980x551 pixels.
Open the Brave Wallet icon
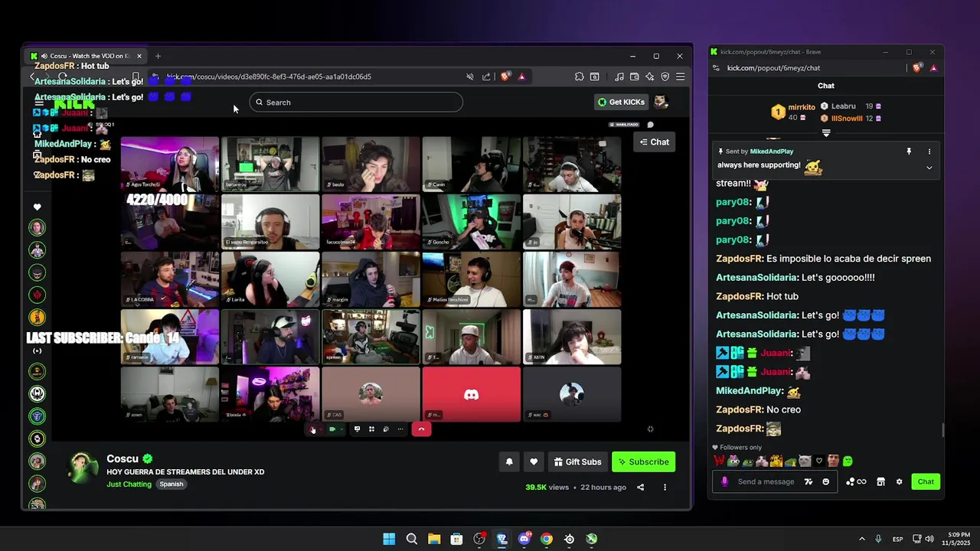(634, 77)
